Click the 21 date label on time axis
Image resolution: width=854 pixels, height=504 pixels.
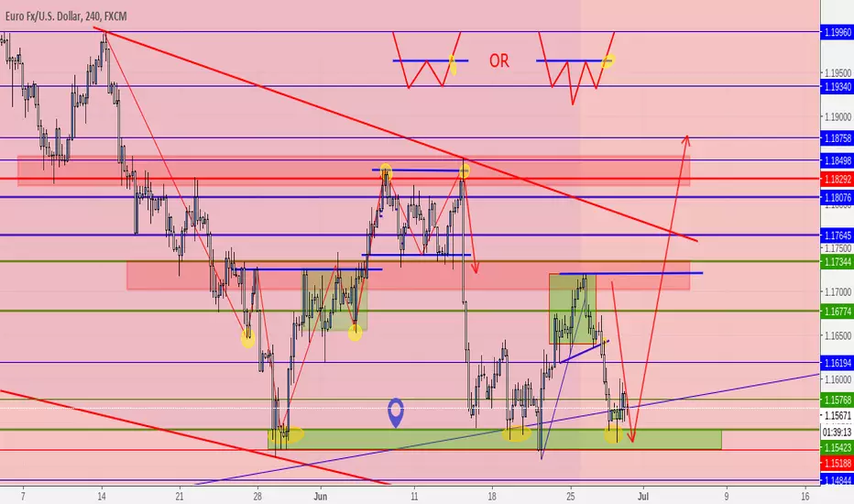pos(180,497)
